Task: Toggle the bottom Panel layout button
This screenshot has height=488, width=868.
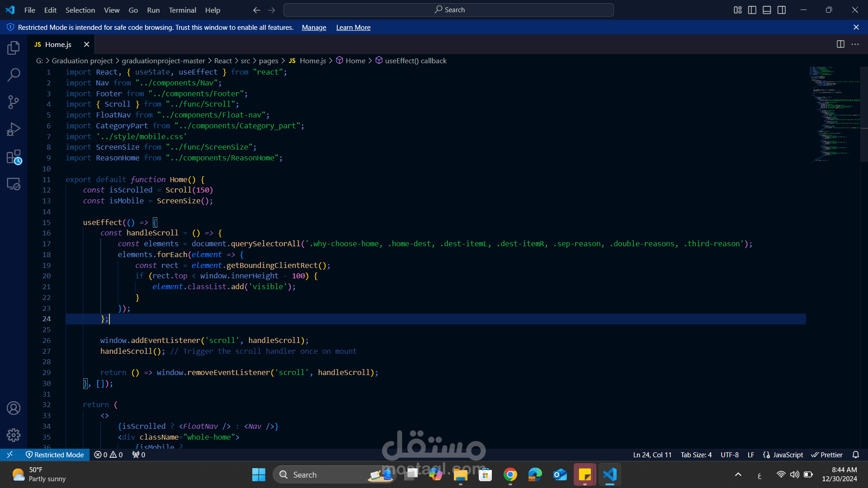Action: [767, 10]
